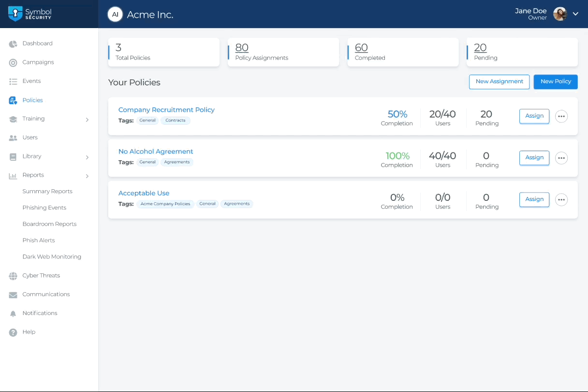
Task: Click the Cyber Threats globe icon
Action: click(13, 276)
